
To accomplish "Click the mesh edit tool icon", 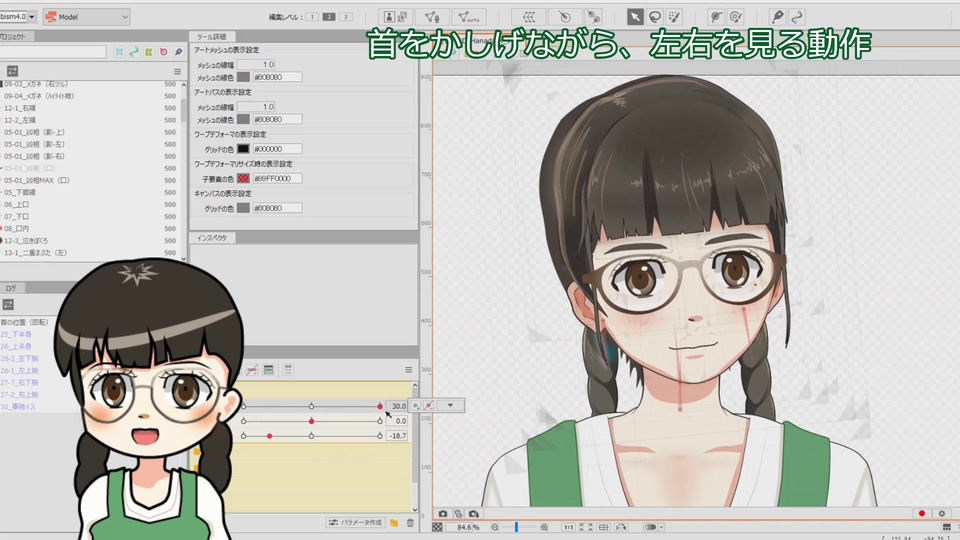I will [432, 17].
